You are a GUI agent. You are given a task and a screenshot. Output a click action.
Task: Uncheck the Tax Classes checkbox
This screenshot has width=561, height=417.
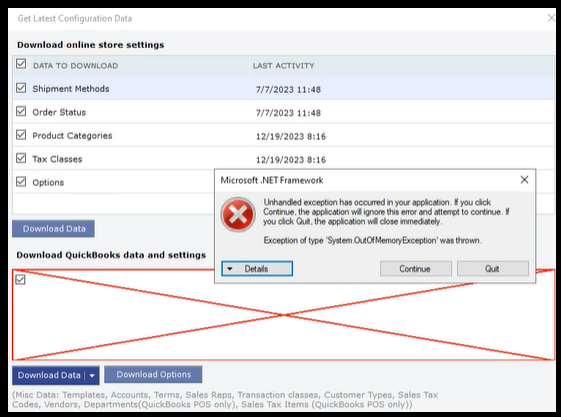[x=21, y=158]
